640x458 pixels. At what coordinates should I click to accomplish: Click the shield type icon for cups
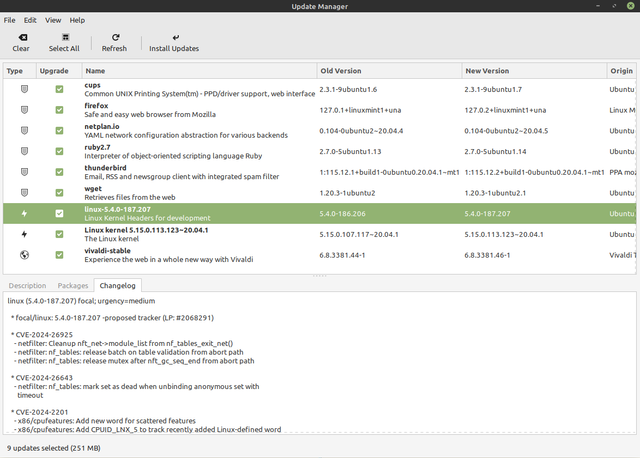[24, 89]
